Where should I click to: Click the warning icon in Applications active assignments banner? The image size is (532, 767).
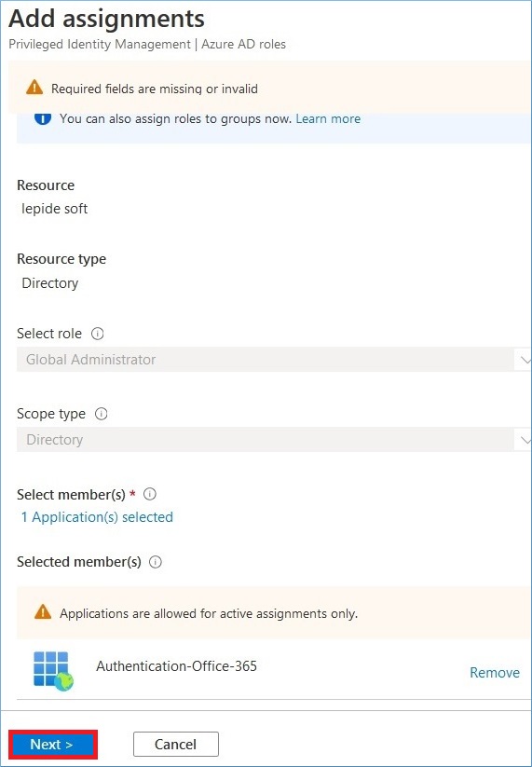point(43,612)
